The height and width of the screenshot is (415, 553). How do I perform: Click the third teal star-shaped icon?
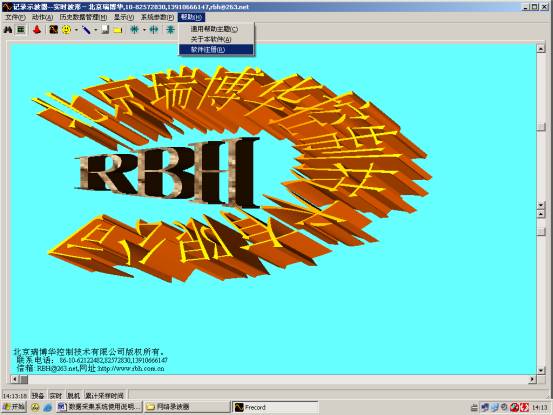[x=170, y=30]
